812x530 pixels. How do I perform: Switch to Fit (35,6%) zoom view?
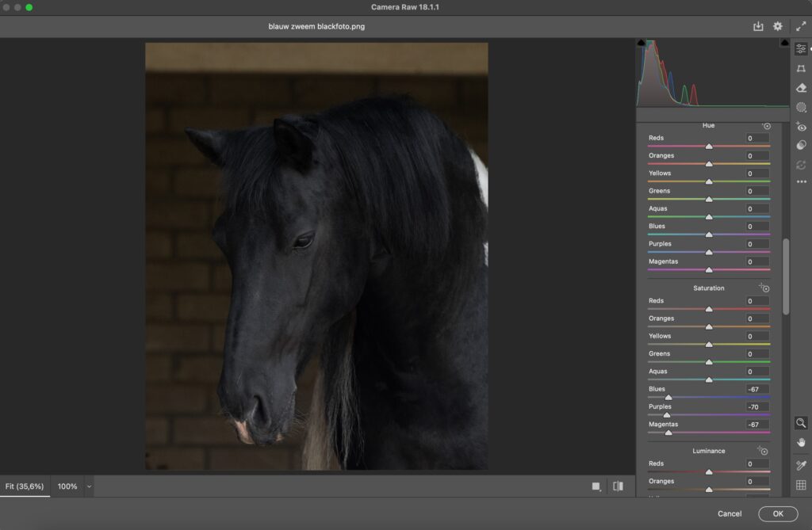tap(25, 486)
